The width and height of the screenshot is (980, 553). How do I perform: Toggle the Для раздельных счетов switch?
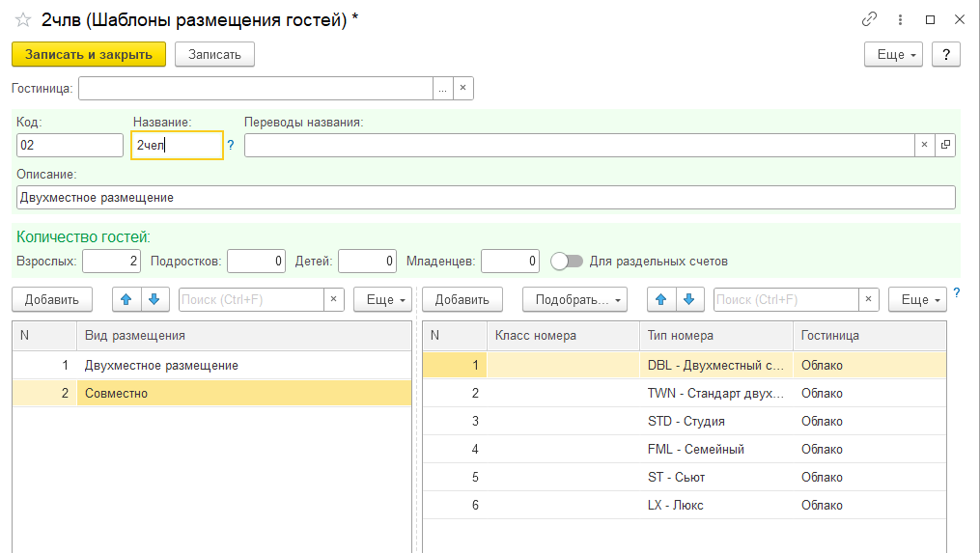(567, 261)
